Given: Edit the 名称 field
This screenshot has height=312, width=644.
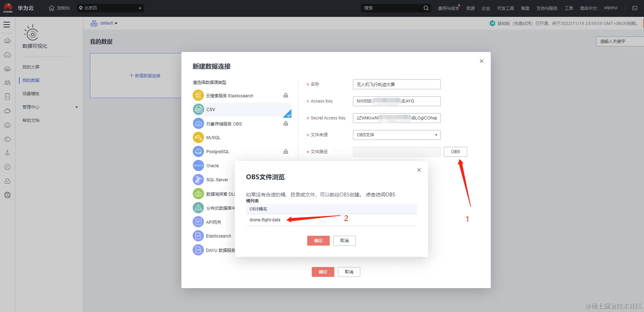Looking at the screenshot, I should pos(397,84).
